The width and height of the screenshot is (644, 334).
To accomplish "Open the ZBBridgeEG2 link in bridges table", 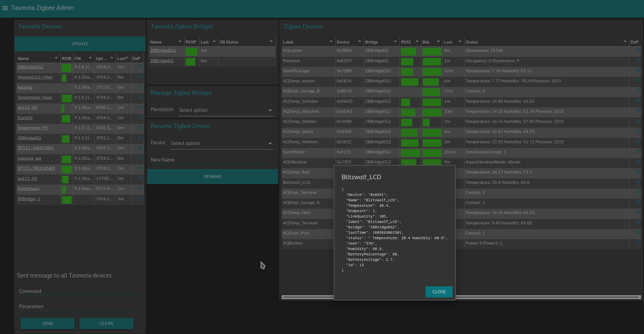I will tap(163, 50).
